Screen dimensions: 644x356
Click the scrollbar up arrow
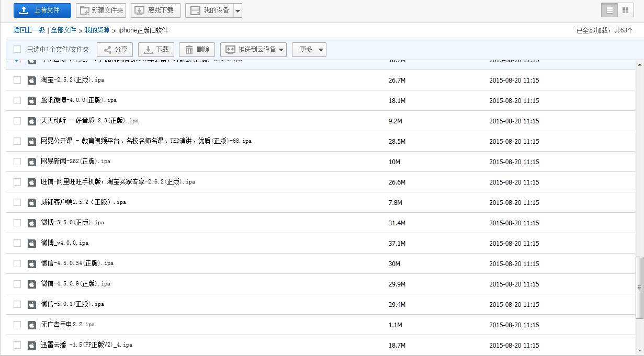639,64
